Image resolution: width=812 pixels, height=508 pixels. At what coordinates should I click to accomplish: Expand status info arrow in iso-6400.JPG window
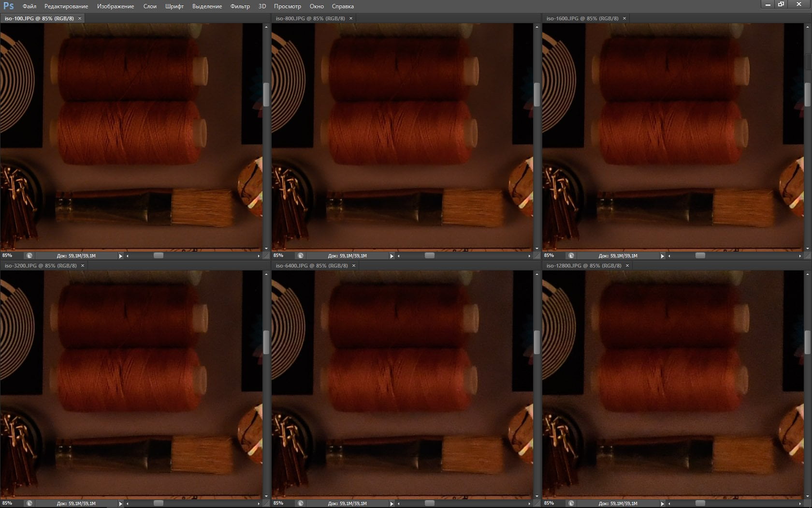pyautogui.click(x=391, y=504)
